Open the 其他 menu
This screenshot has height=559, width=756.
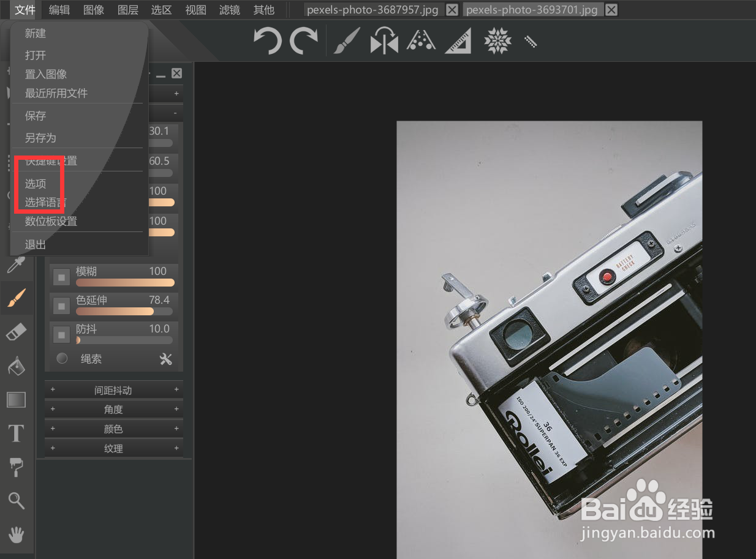click(264, 10)
